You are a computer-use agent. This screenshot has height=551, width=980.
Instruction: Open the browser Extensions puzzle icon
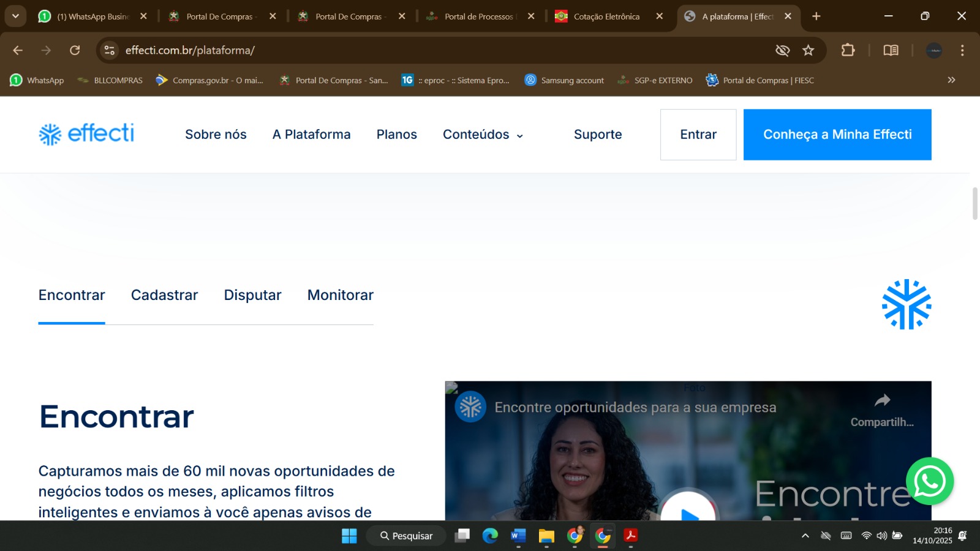click(x=848, y=50)
